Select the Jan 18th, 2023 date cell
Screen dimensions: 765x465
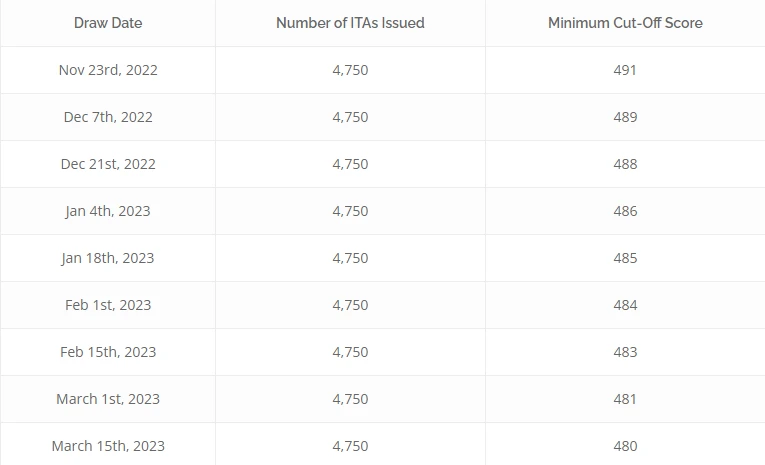[108, 258]
